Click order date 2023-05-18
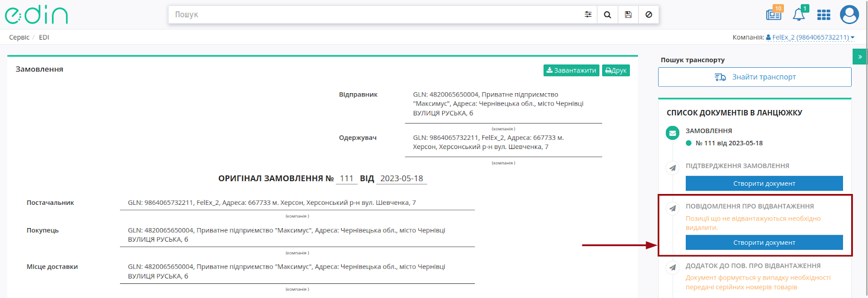This screenshot has width=868, height=298. coord(401,178)
